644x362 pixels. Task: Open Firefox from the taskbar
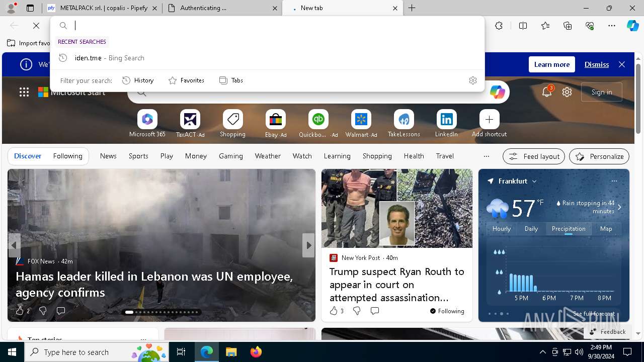coord(256,352)
